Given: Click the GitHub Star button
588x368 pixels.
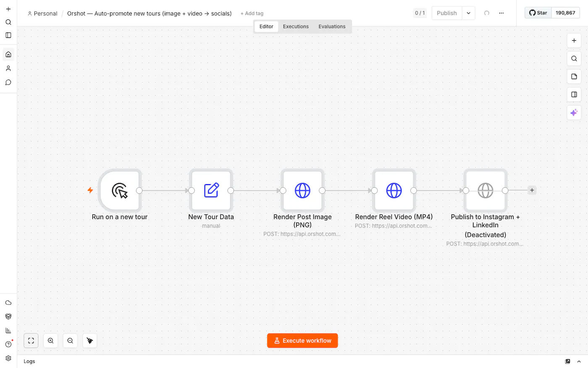Looking at the screenshot, I should click(538, 13).
